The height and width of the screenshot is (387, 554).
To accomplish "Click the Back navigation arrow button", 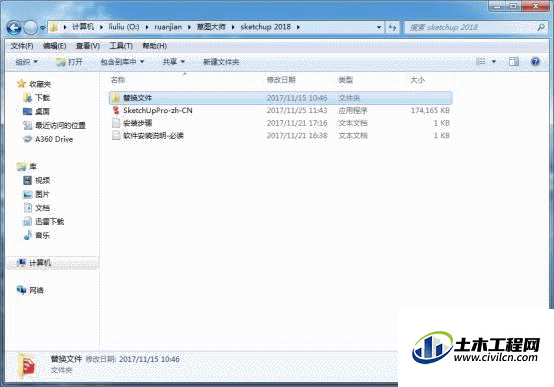I will pyautogui.click(x=14, y=28).
